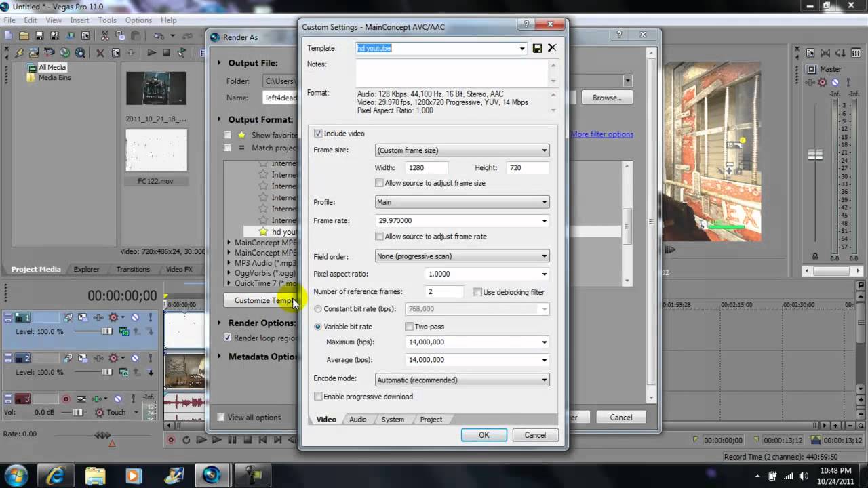Enable Two-pass encoding checkbox
Image resolution: width=868 pixels, height=488 pixels.
point(409,327)
